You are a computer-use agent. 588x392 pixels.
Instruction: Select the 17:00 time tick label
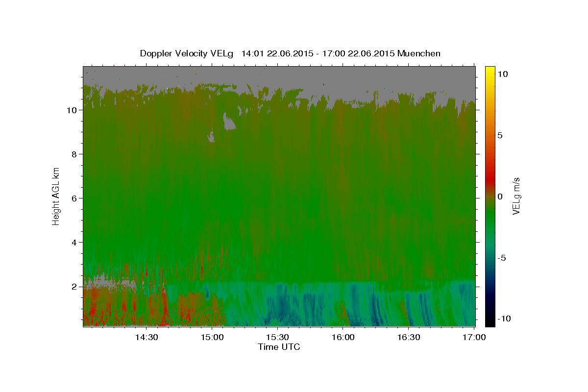(x=474, y=337)
